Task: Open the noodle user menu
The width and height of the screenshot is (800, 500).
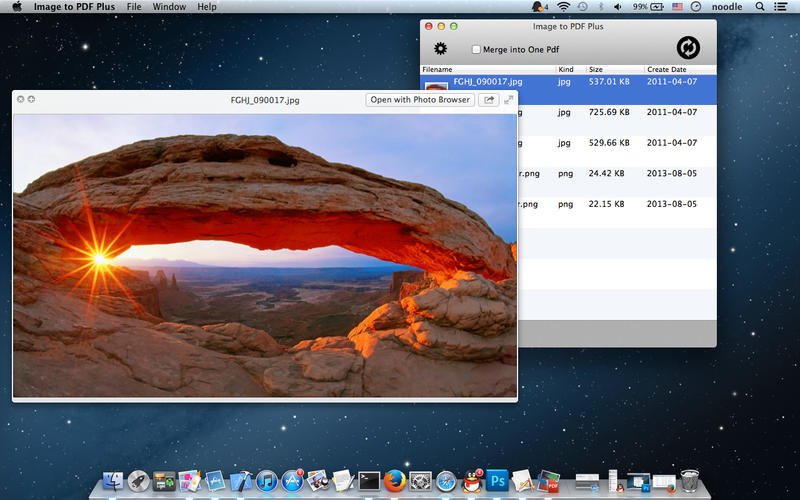Action: coord(727,7)
